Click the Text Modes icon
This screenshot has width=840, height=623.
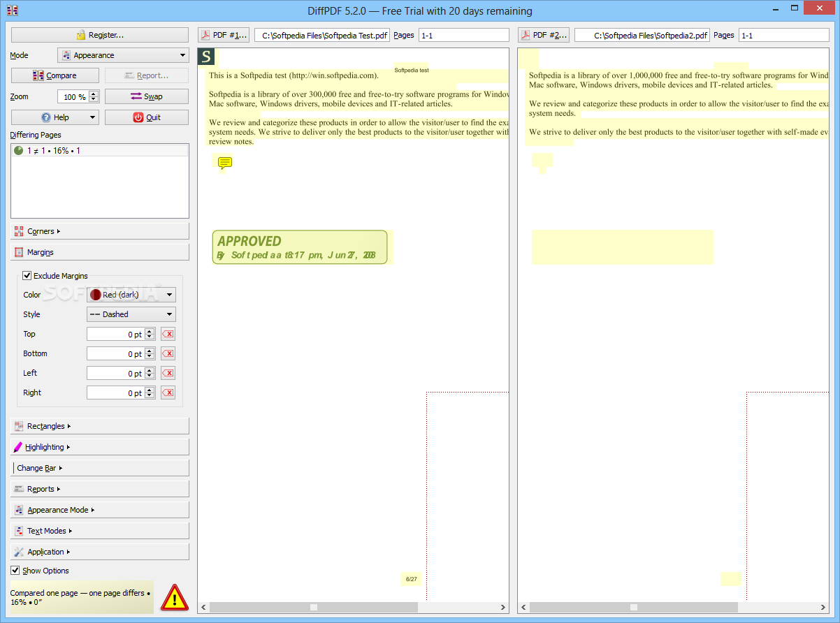point(19,531)
